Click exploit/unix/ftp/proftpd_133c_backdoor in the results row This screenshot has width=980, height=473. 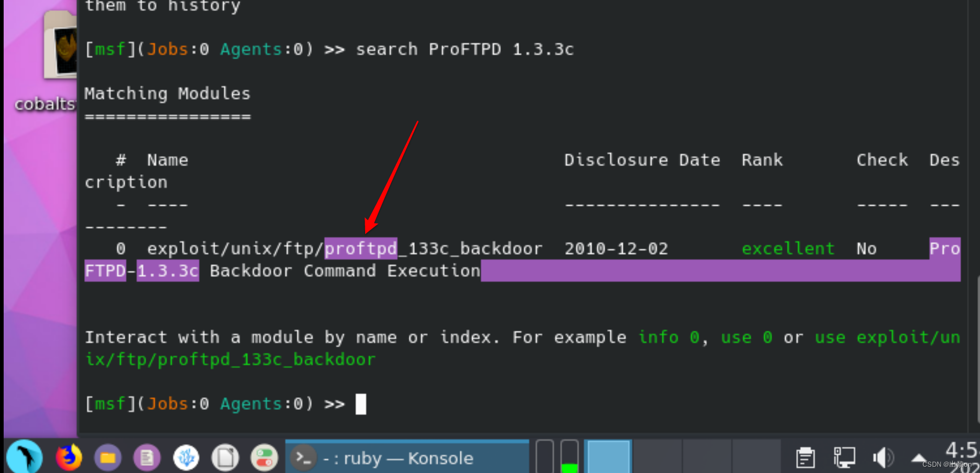[x=345, y=249]
